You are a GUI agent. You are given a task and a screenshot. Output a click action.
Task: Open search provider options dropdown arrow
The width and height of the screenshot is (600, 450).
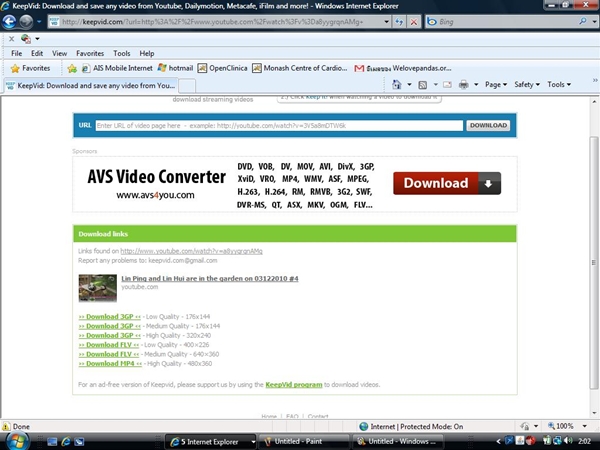594,22
